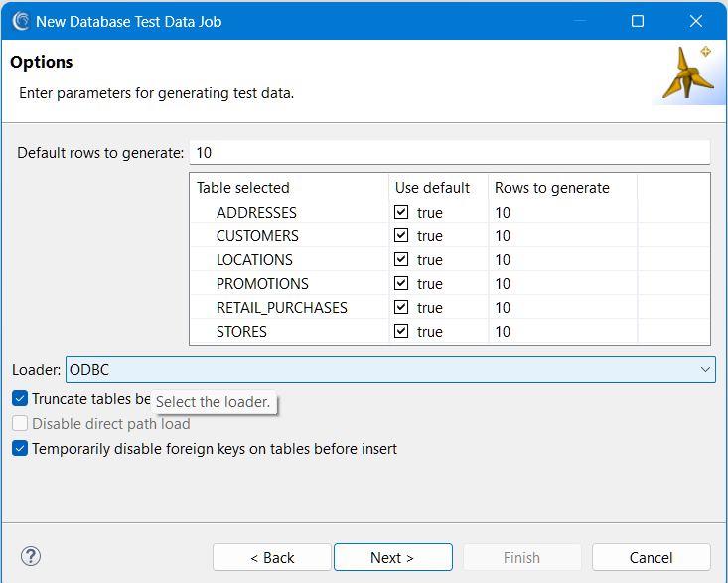
Task: Open the Loader ODBC dropdown
Action: pos(390,369)
